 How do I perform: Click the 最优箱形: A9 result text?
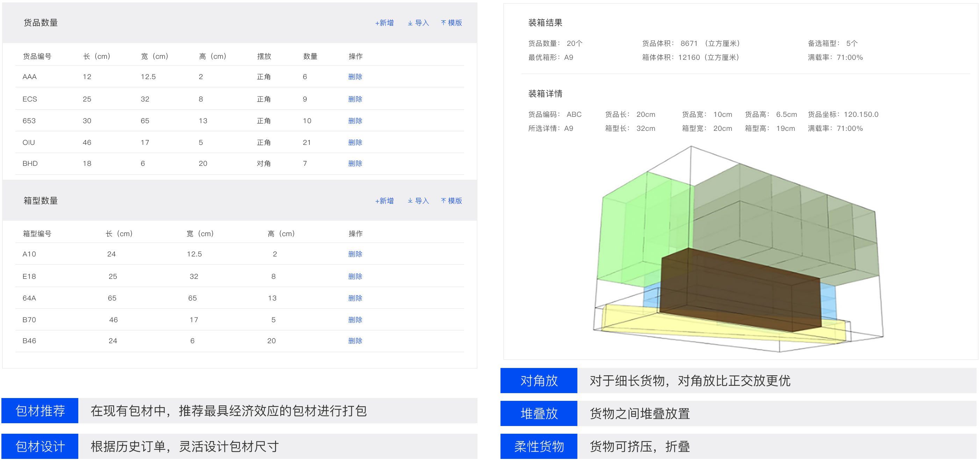550,57
